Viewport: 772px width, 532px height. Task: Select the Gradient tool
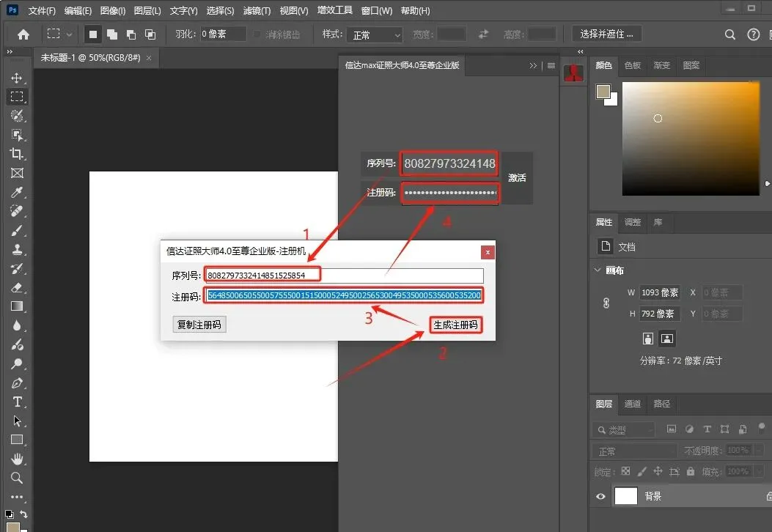17,306
